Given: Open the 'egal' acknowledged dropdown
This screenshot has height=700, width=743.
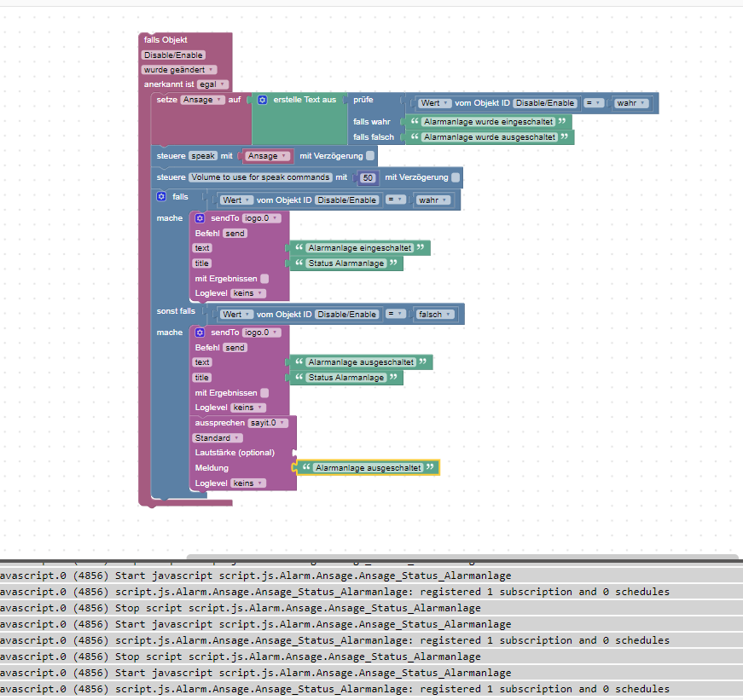Looking at the screenshot, I should point(212,84).
